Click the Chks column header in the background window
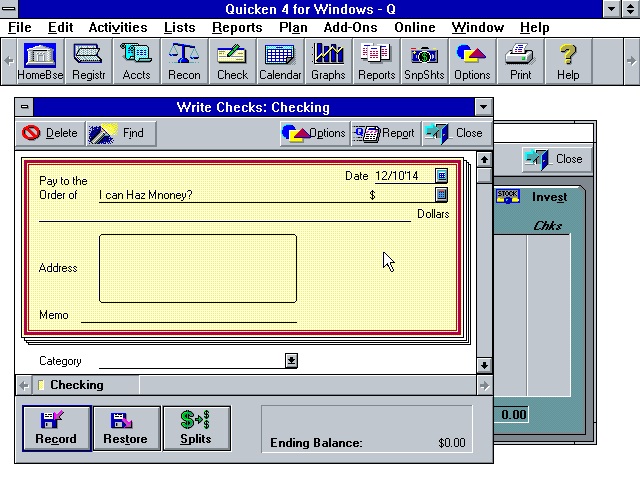 coord(548,226)
